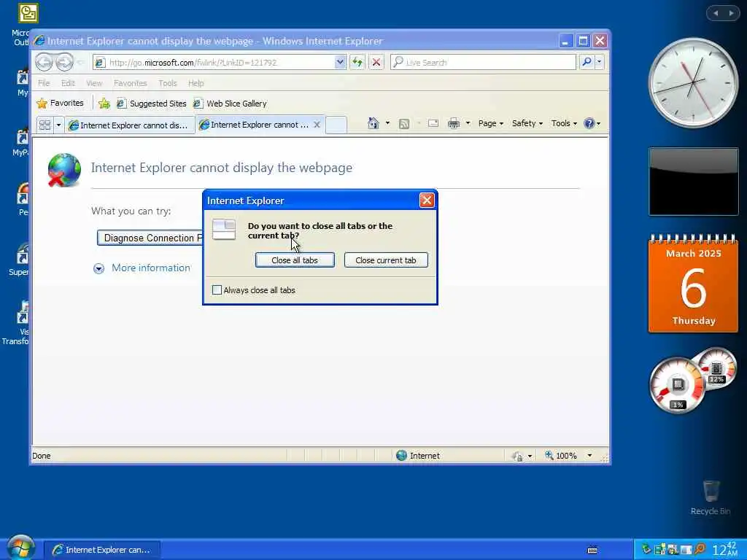Expand More information section
Viewport: 747px width, 560px height.
(x=142, y=268)
